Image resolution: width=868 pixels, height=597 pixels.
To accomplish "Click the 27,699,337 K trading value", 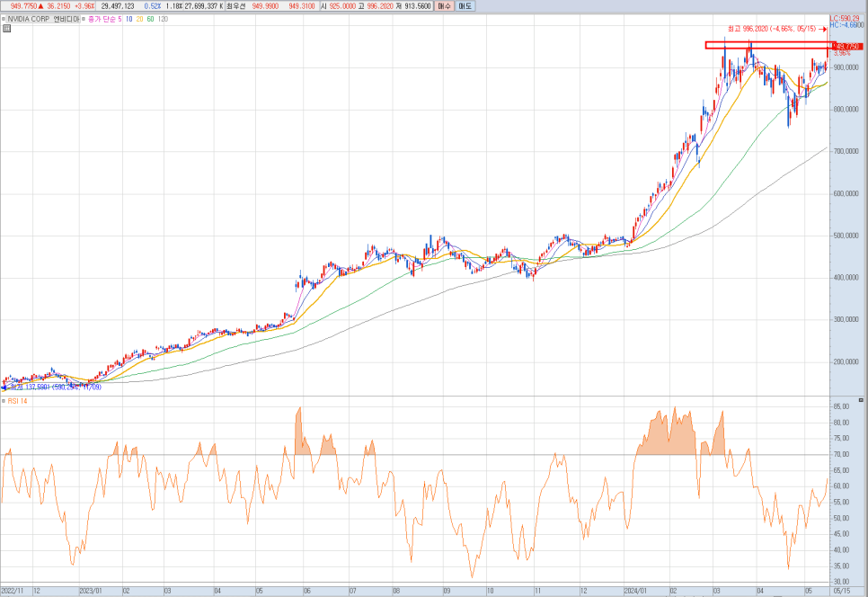I will pyautogui.click(x=204, y=6).
